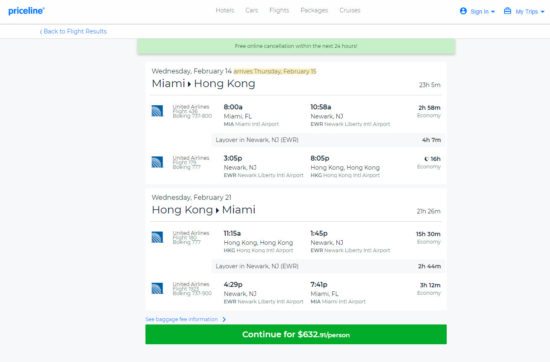
Task: Open See baggage fee information link
Action: [x=182, y=319]
